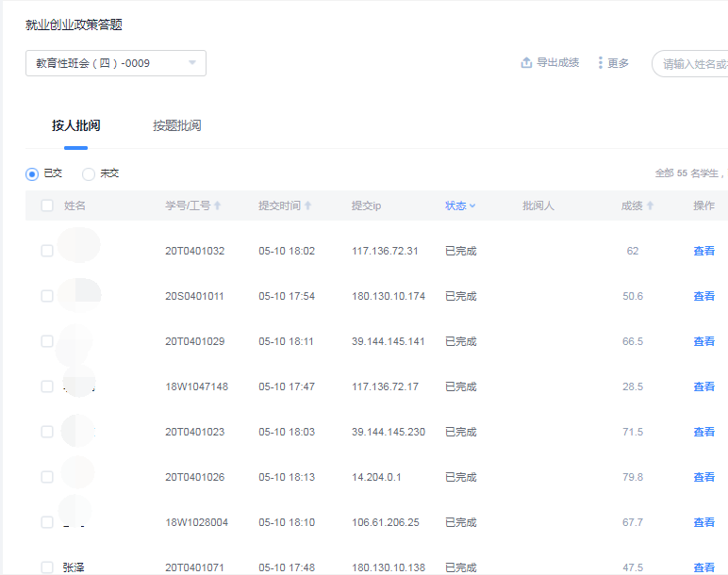Screen dimensions: 728x575
Task: Click 导出成绩 button text
Action: coord(557,63)
